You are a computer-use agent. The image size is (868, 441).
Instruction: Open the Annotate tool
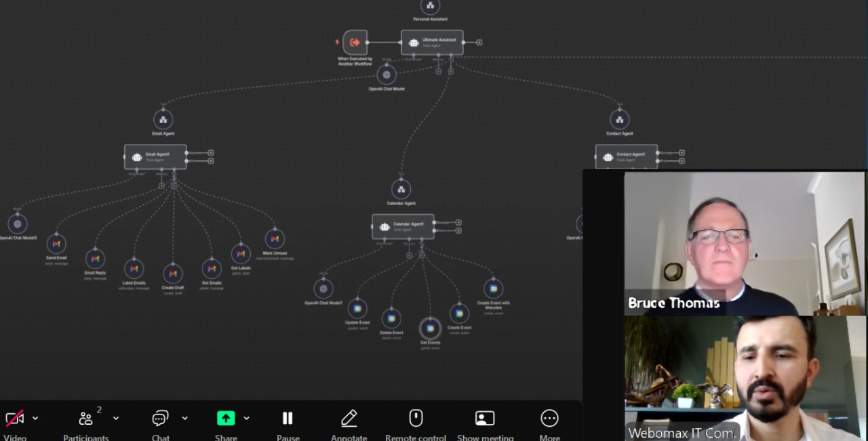coord(349,425)
